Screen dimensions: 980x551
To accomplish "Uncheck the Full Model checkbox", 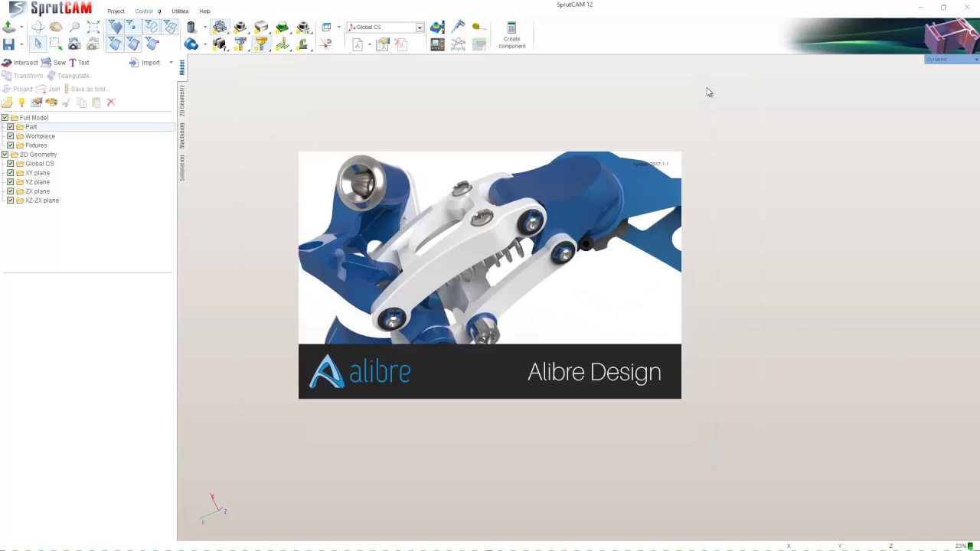I will click(x=5, y=118).
